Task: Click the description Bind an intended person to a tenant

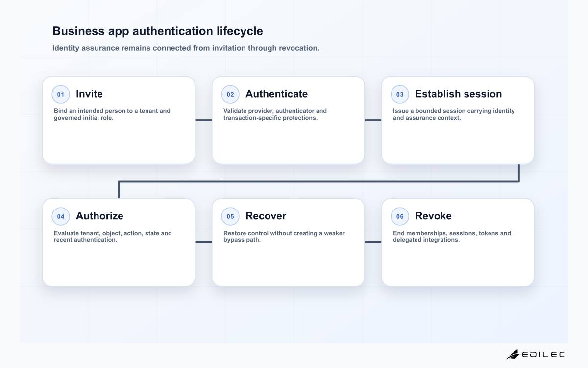Action: [x=112, y=114]
